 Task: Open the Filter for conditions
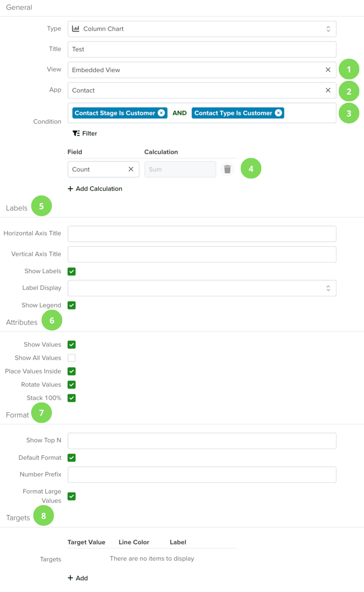click(85, 133)
